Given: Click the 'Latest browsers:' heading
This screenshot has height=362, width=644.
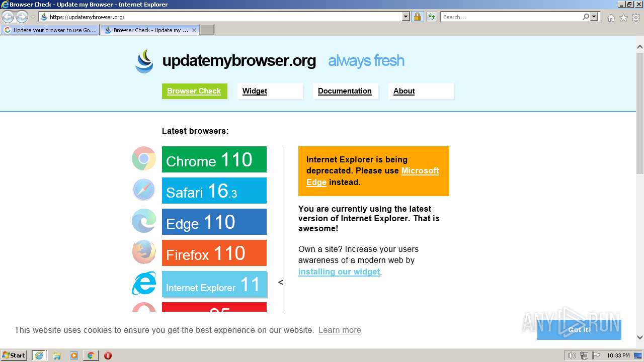Looking at the screenshot, I should 195,131.
